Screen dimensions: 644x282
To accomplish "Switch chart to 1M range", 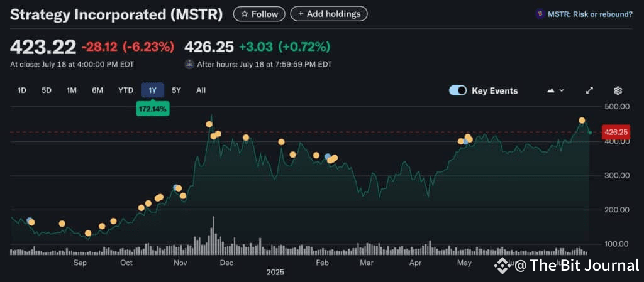I will (x=72, y=90).
